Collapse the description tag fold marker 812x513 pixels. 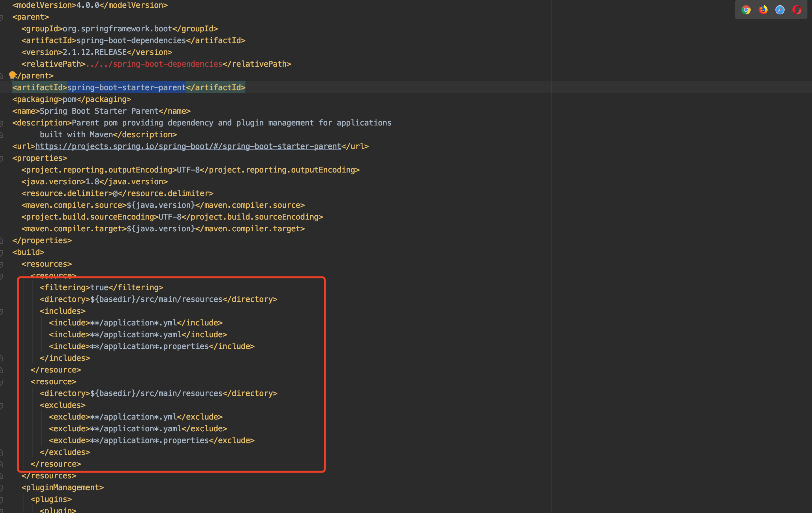click(1, 123)
